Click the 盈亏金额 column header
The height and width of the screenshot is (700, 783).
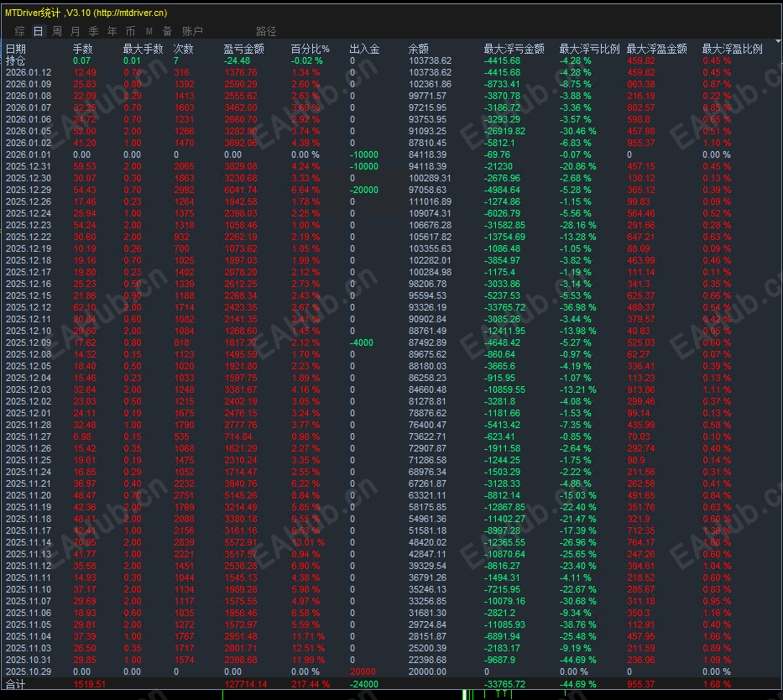tap(243, 49)
